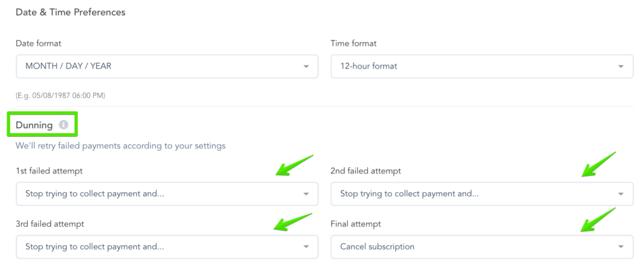Open the 12-hour format selection box
The image size is (644, 272).
(x=481, y=66)
